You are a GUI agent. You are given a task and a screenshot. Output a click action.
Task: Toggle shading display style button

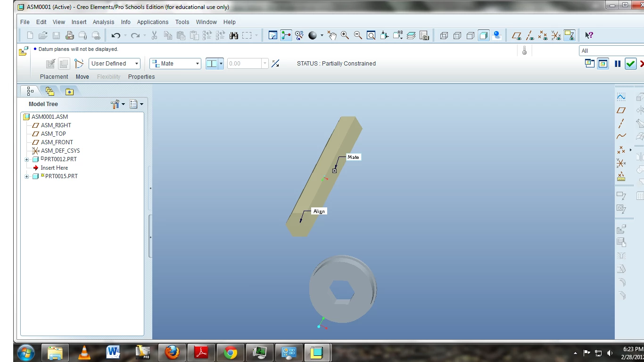[x=484, y=35]
